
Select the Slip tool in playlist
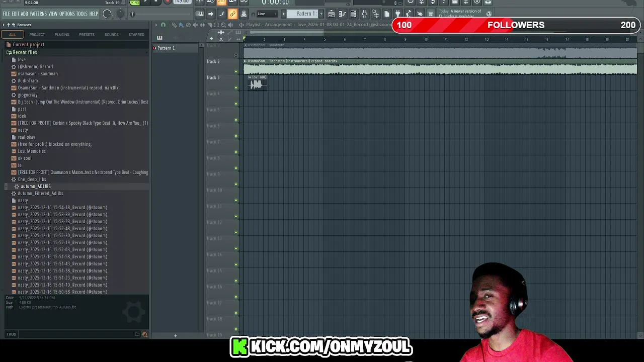tap(202, 25)
